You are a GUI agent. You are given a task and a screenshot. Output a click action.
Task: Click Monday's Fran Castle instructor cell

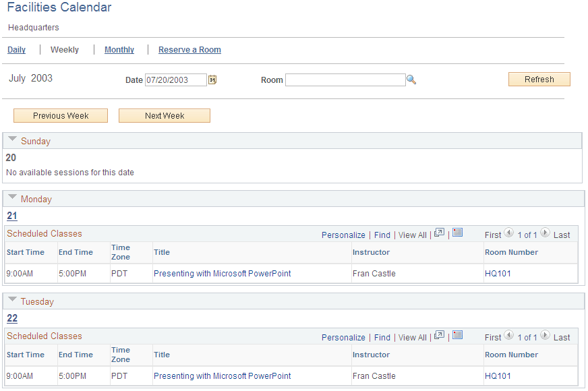click(x=374, y=274)
